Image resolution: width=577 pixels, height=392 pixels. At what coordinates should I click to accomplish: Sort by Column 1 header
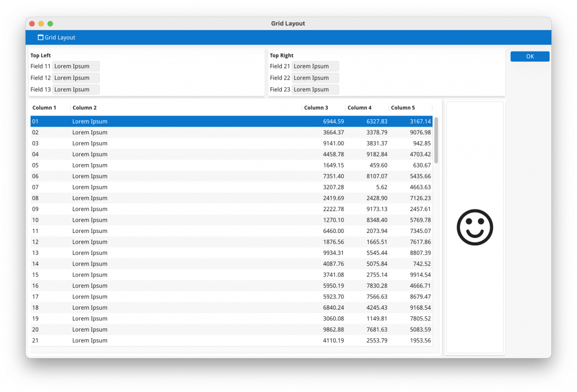[45, 108]
